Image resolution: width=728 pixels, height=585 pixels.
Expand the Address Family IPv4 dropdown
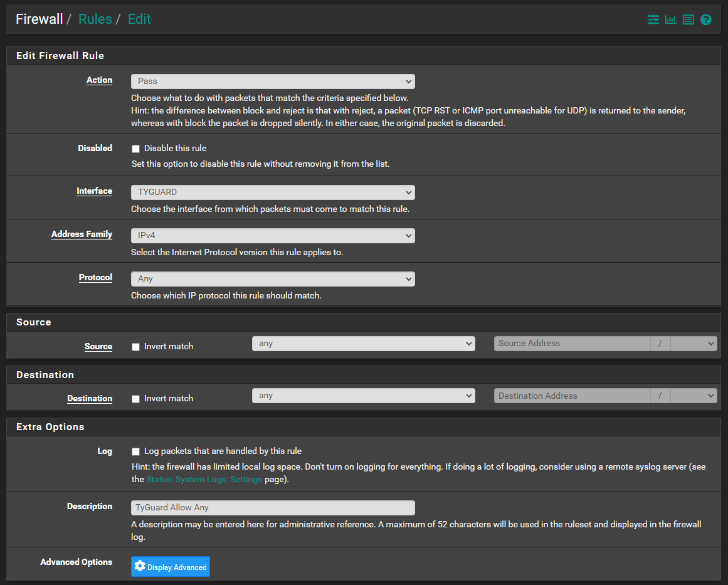[x=273, y=236]
